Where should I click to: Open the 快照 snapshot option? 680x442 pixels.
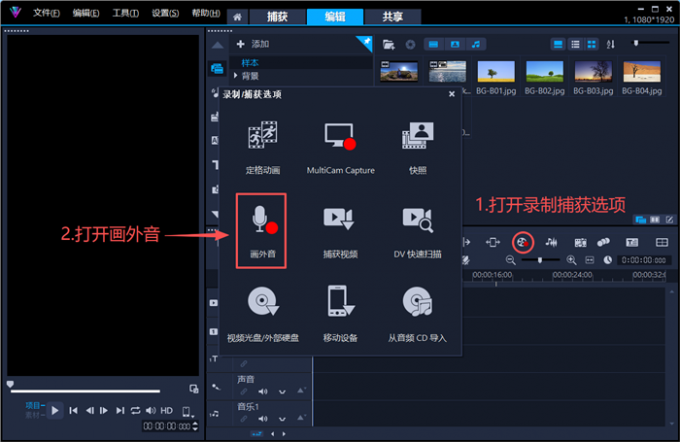(418, 147)
